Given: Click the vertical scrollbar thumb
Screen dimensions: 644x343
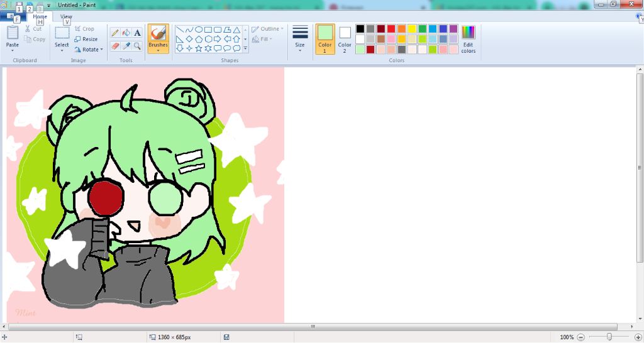Looking at the screenshot, I should tap(640, 167).
